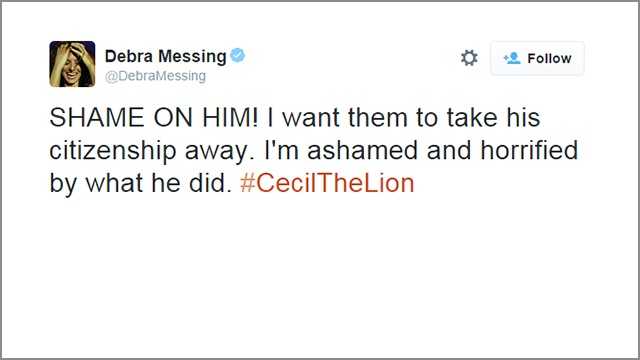Click the 'SHAME ON HIM!' text in the tweet
Viewport: 640px width, 360px height.
154,118
